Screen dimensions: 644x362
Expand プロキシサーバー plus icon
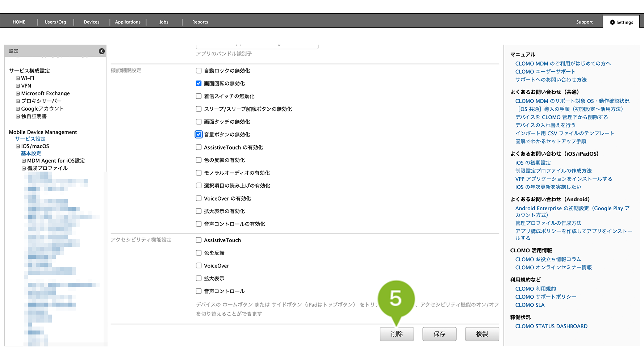(18, 101)
